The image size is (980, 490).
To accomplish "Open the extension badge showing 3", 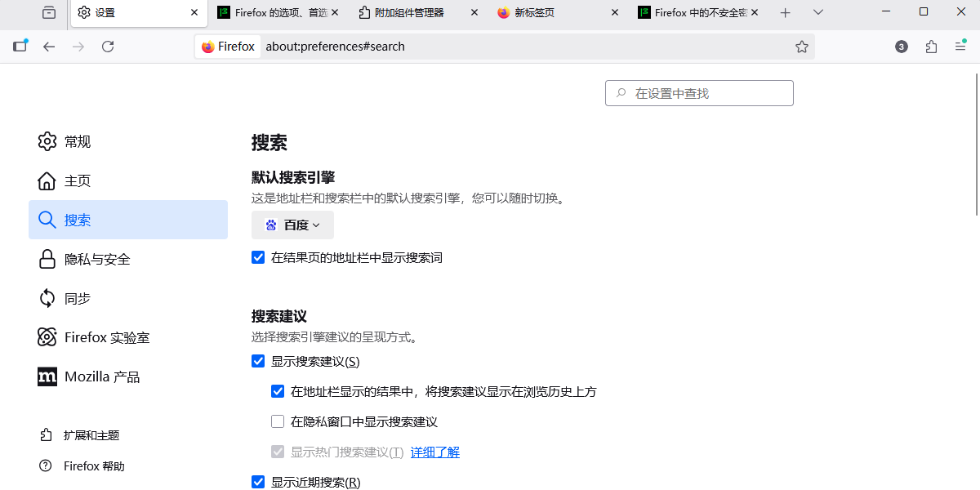I will click(x=902, y=47).
